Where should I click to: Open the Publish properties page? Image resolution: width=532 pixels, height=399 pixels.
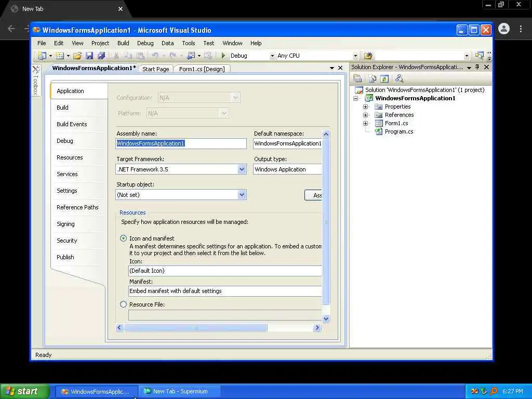[x=65, y=257]
